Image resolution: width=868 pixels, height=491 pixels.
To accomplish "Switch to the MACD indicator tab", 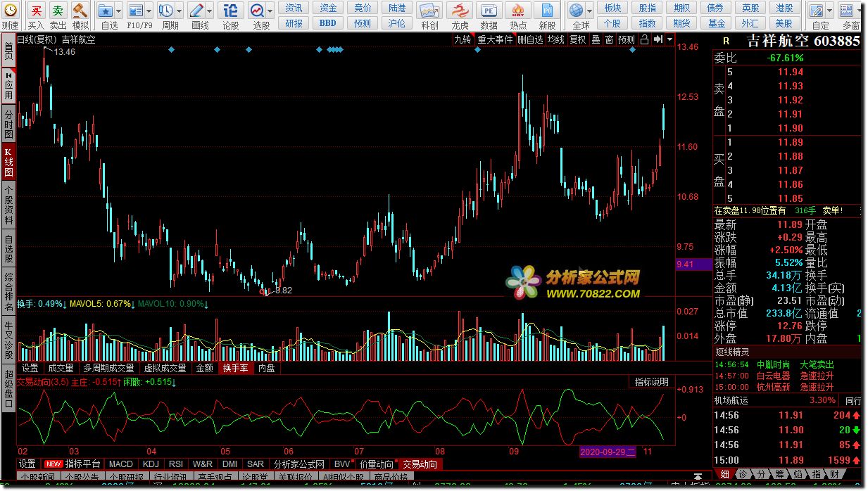I will [x=121, y=464].
